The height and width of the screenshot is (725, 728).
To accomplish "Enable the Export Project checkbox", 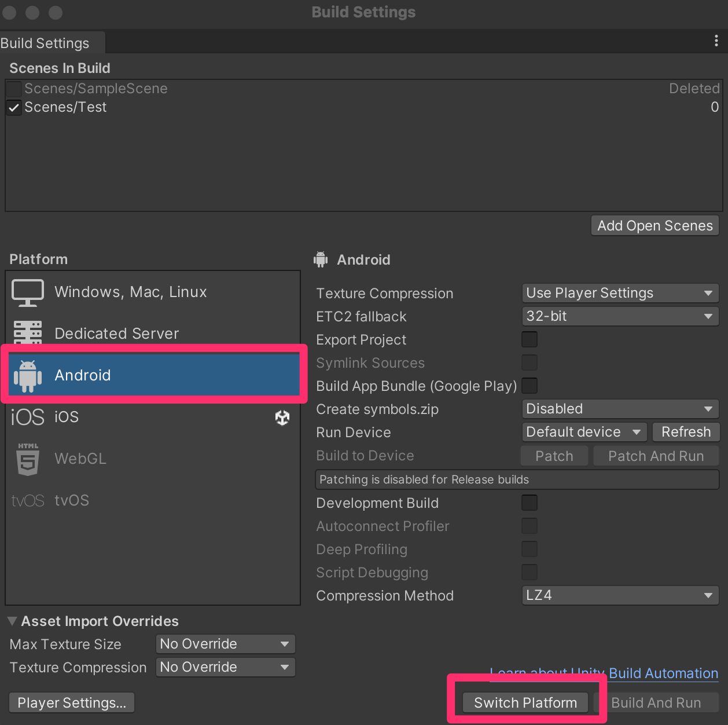I will pyautogui.click(x=530, y=339).
